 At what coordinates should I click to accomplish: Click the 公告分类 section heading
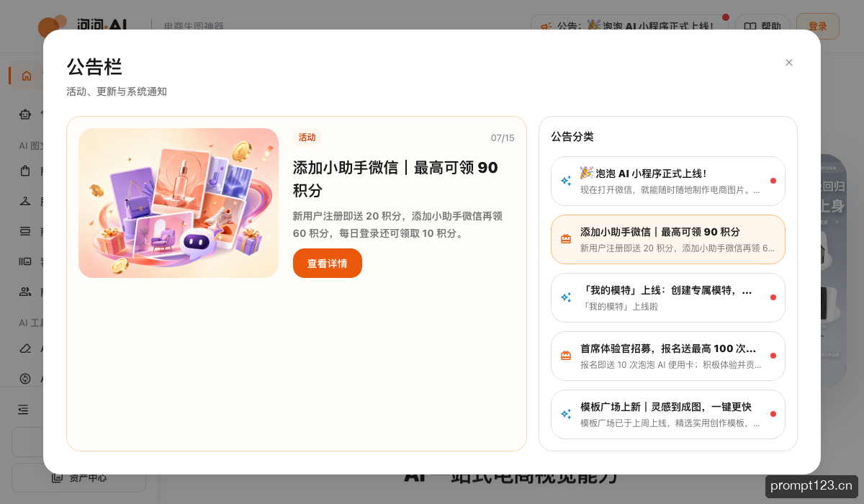[x=572, y=137]
